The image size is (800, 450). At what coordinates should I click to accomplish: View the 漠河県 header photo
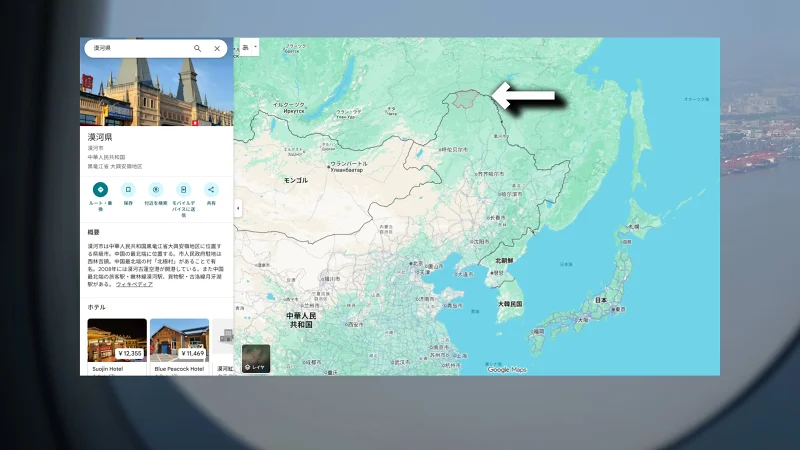tap(157, 92)
